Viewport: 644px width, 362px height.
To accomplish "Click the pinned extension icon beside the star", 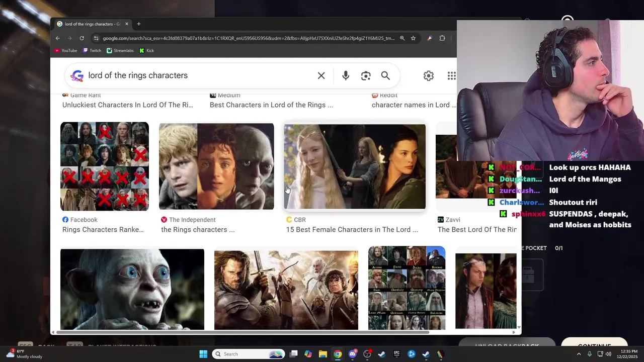I will (429, 38).
